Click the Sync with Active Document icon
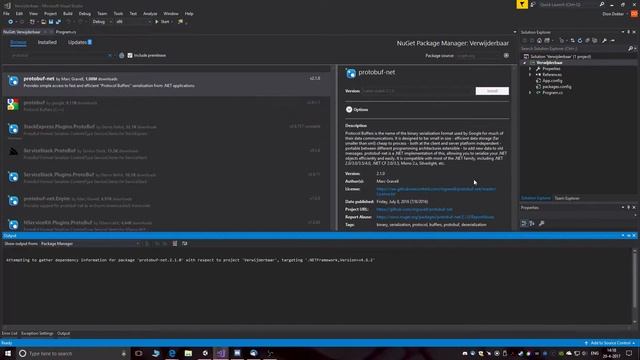640x360 pixels. point(572,40)
